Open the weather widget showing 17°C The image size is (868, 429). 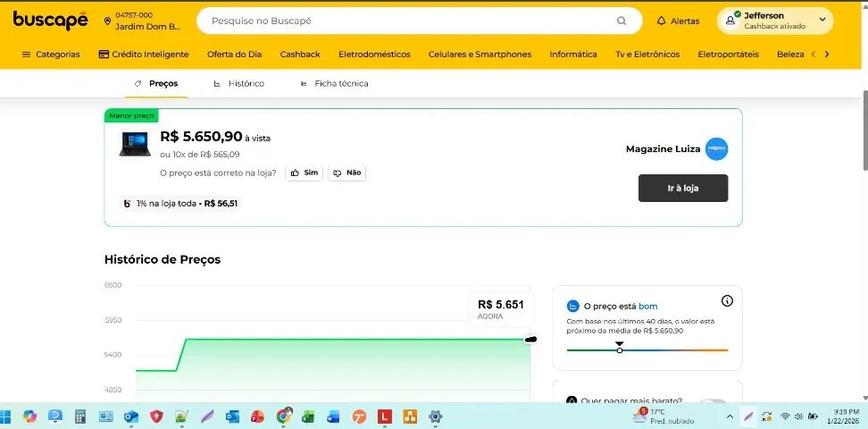tap(664, 416)
